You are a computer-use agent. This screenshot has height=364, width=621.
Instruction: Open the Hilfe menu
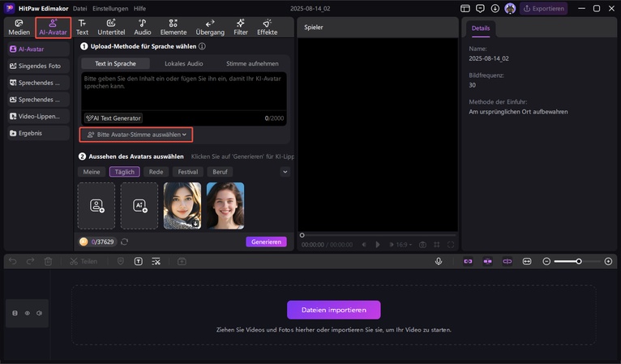click(x=139, y=8)
